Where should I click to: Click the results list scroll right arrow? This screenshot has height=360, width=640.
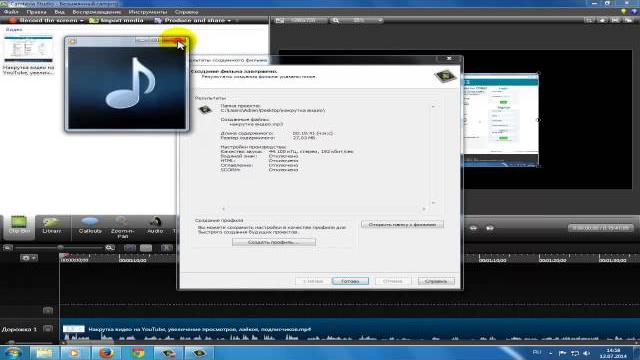point(424,209)
